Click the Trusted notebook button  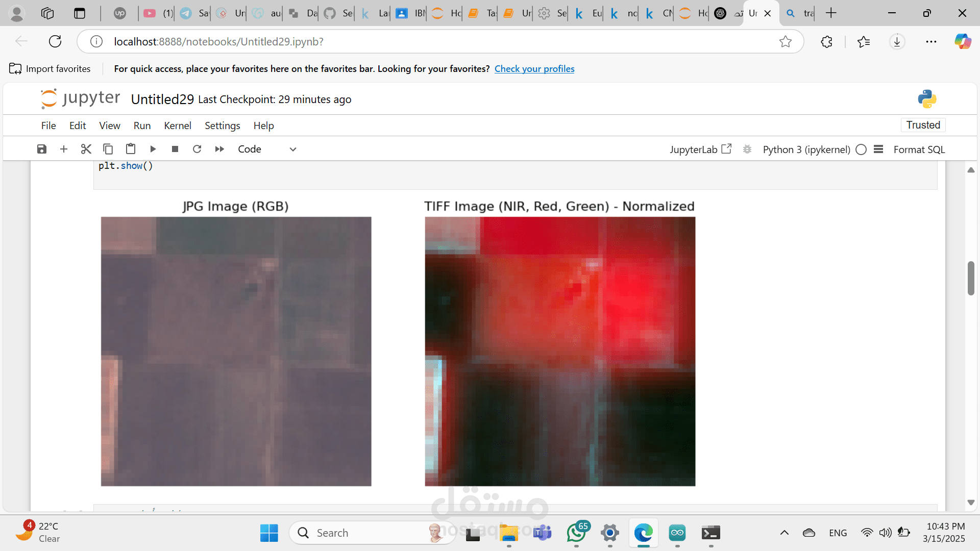click(x=923, y=125)
